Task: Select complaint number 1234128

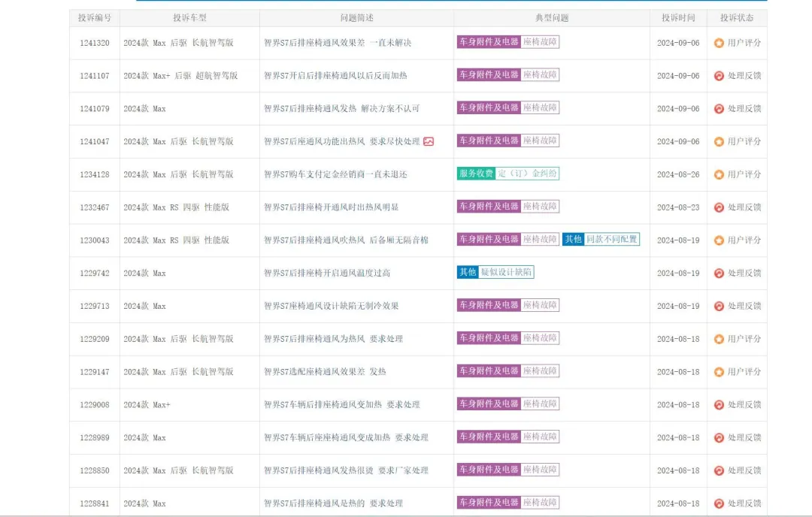Action: [x=94, y=174]
